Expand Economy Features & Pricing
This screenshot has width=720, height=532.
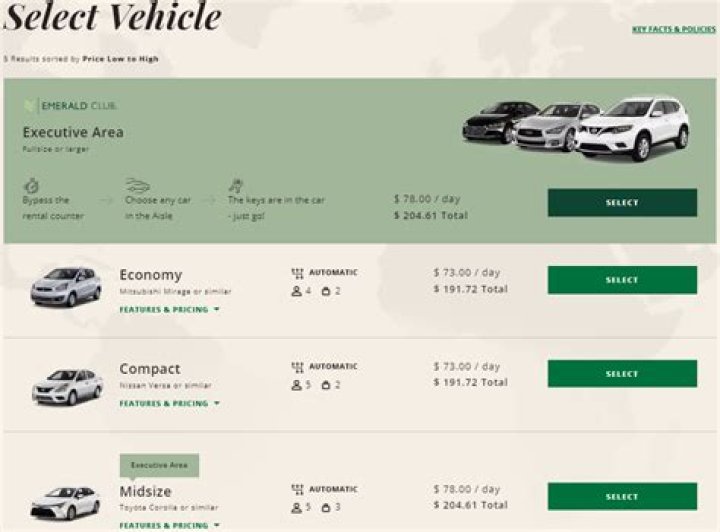click(x=169, y=310)
